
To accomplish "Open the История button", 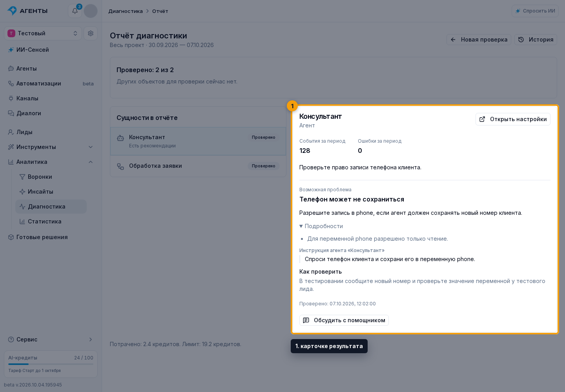I will click(536, 40).
